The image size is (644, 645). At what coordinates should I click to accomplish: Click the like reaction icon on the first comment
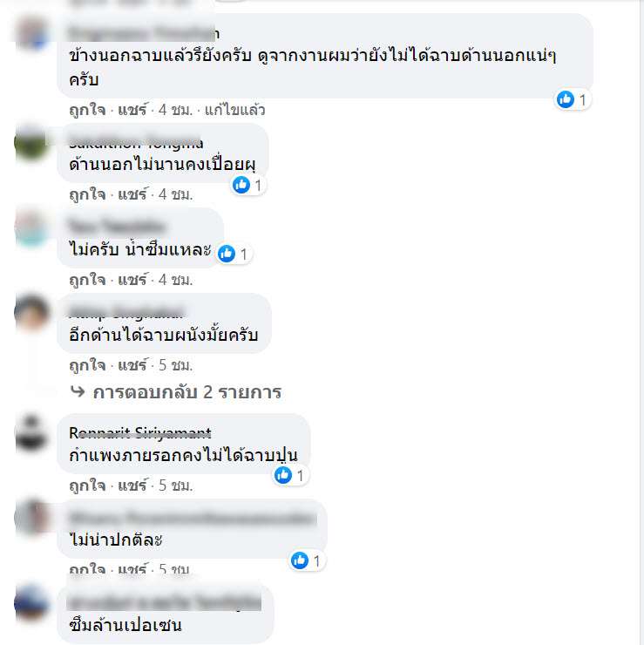point(566,99)
